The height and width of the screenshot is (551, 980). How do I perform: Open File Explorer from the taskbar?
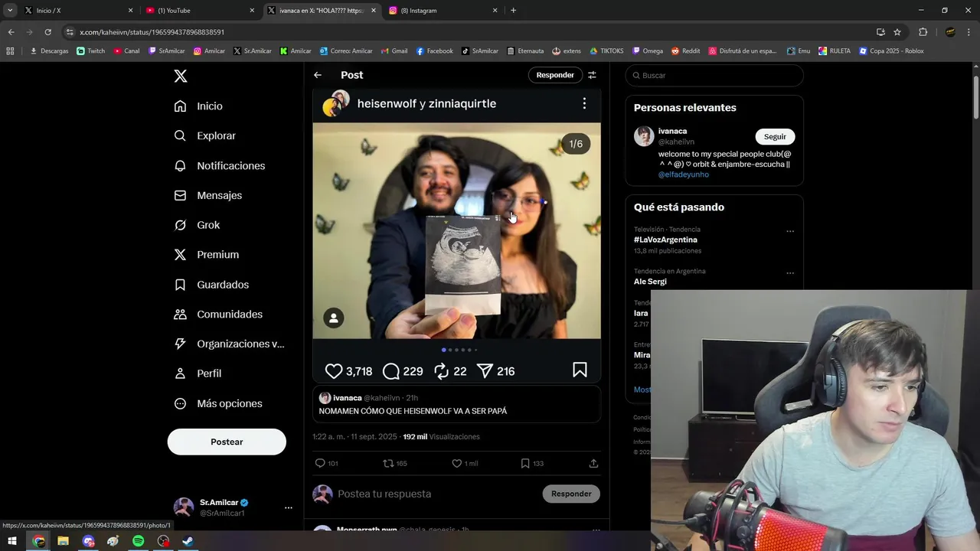tap(63, 541)
